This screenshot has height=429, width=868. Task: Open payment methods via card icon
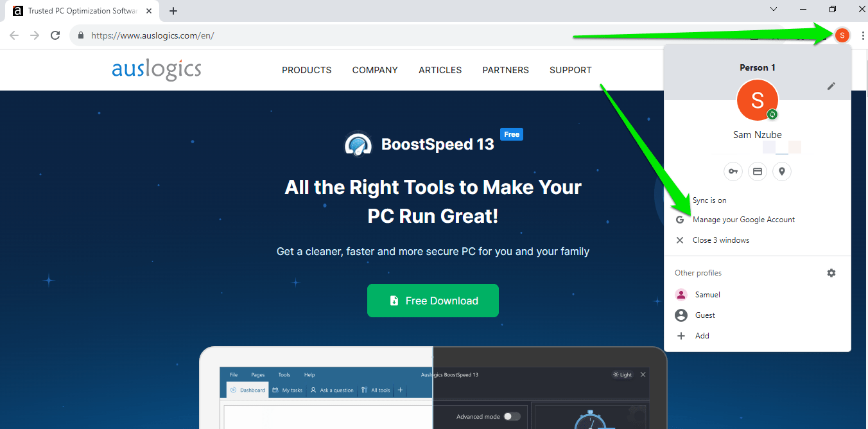pos(758,171)
